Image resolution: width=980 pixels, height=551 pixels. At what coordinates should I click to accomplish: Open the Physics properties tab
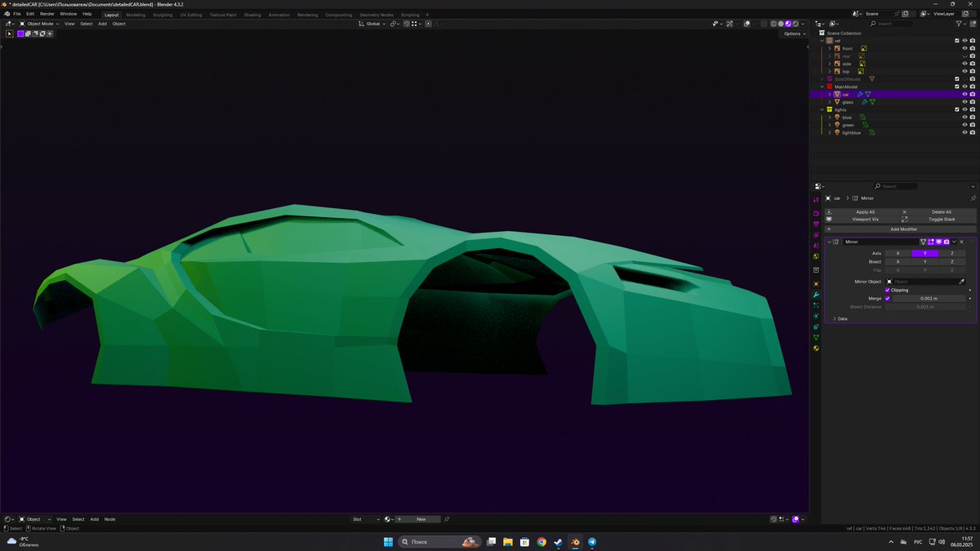tap(816, 316)
